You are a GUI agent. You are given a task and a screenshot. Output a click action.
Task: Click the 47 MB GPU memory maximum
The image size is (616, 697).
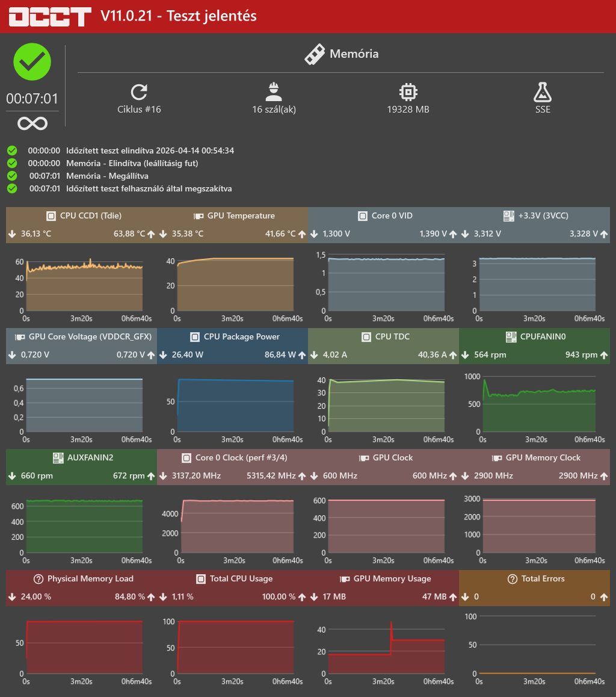[434, 597]
